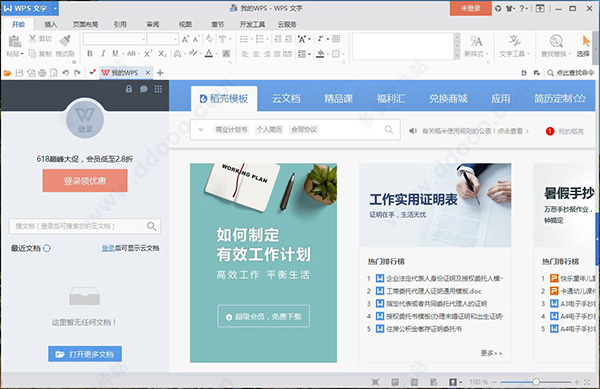
Task: Align text right
Action: 267,54
